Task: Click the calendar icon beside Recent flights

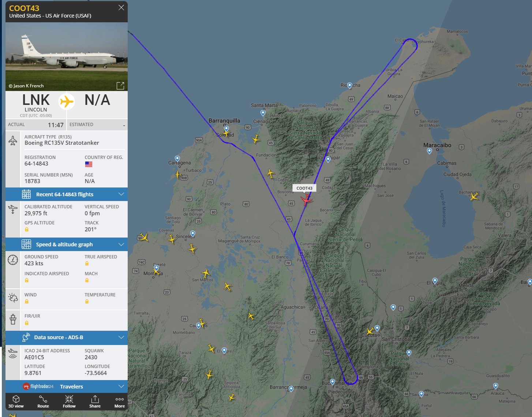Action: 26,194
